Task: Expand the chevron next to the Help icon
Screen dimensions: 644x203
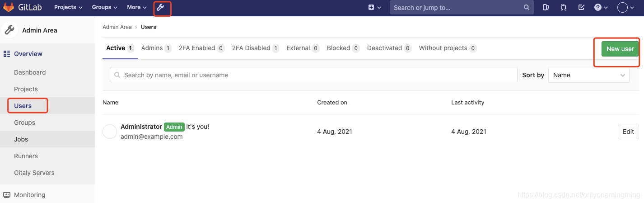Action: (x=606, y=8)
